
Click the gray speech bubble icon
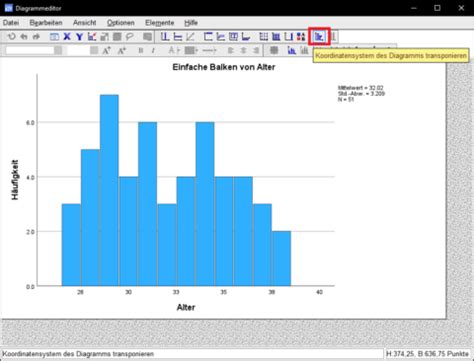tap(147, 37)
